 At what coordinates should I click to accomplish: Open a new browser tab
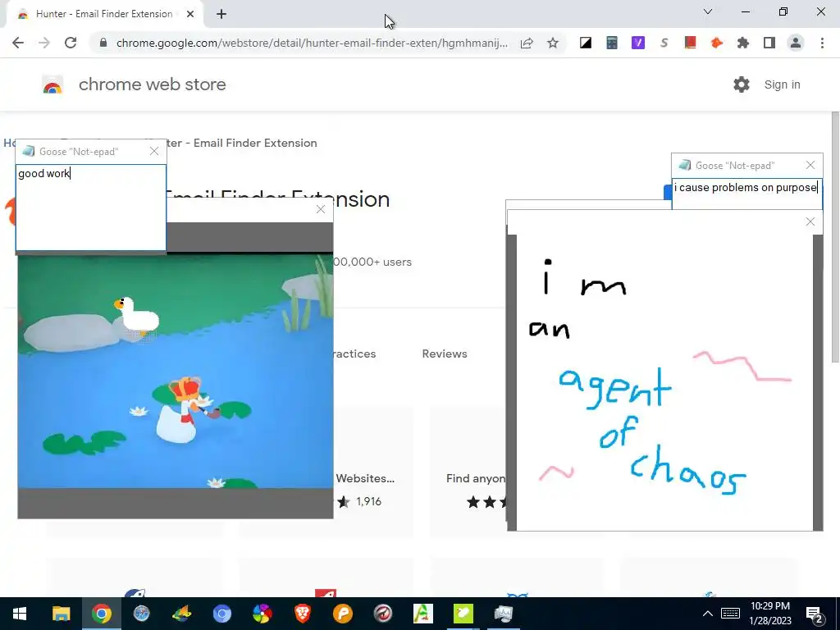pyautogui.click(x=221, y=14)
